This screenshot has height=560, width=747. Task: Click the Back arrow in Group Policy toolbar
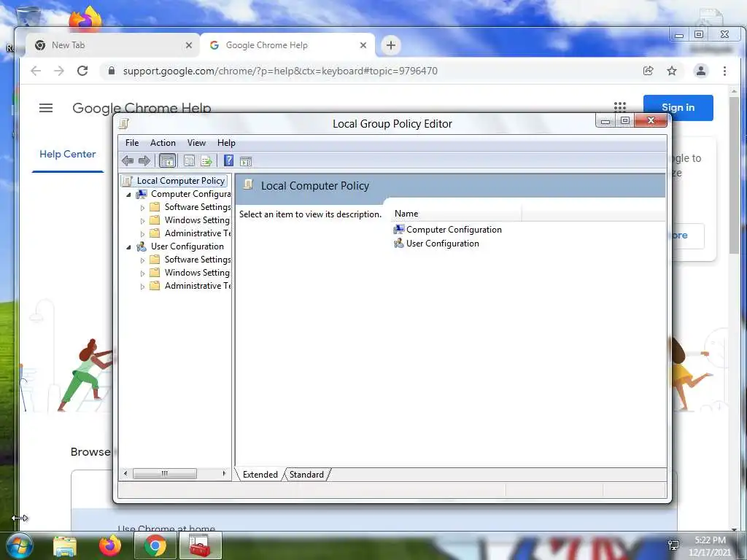pyautogui.click(x=127, y=161)
